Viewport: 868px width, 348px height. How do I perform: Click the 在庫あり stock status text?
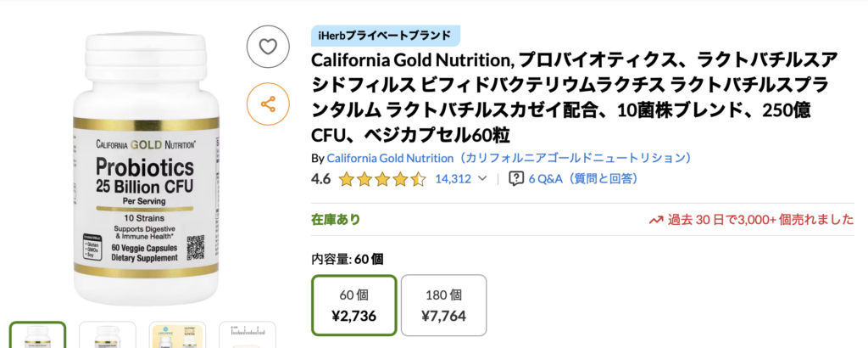point(336,220)
